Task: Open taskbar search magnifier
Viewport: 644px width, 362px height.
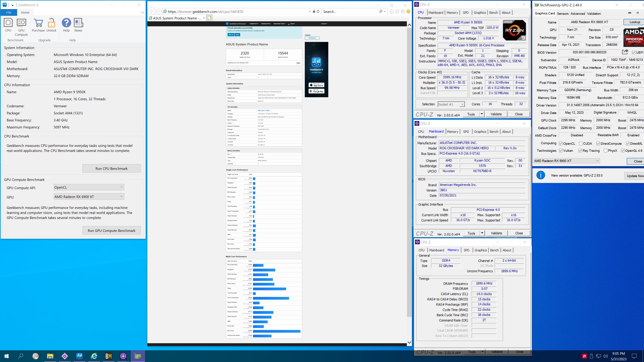Action: pyautogui.click(x=21, y=356)
